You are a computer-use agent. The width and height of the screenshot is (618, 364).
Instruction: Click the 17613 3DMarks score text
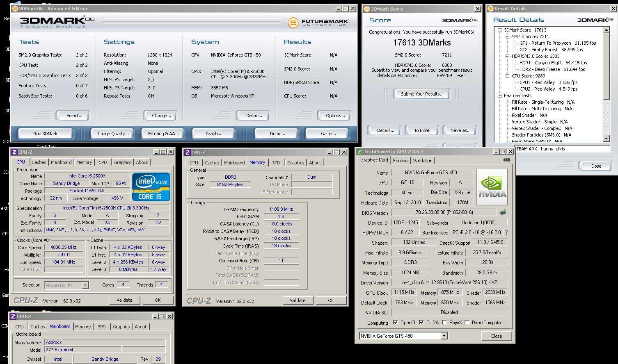pos(422,43)
